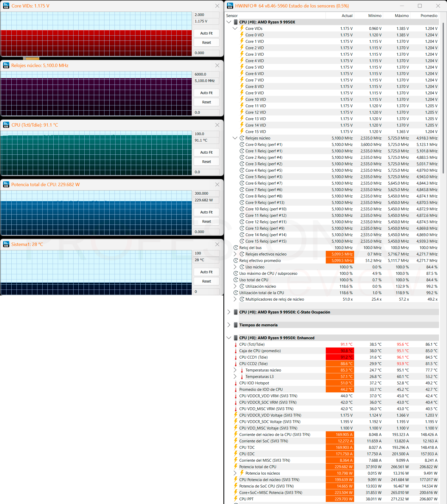Close the Sistema1 temperature graph window
The height and width of the screenshot is (504, 447).
[217, 244]
